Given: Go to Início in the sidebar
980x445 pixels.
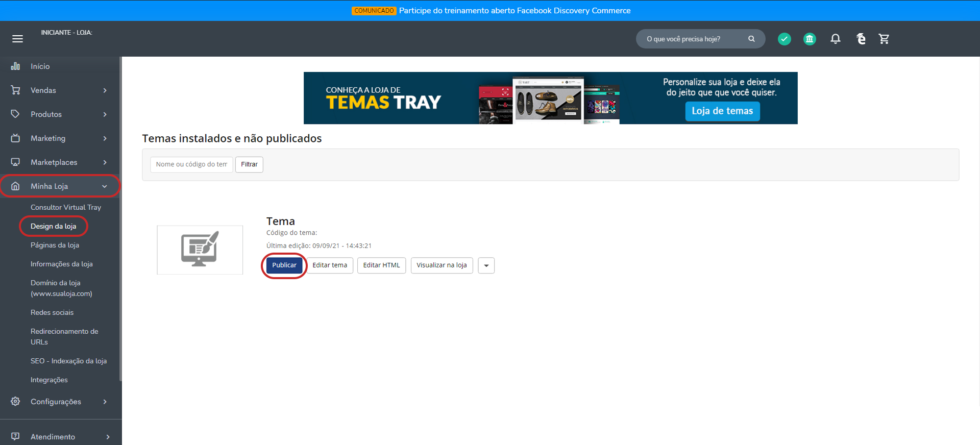Looking at the screenshot, I should (40, 66).
